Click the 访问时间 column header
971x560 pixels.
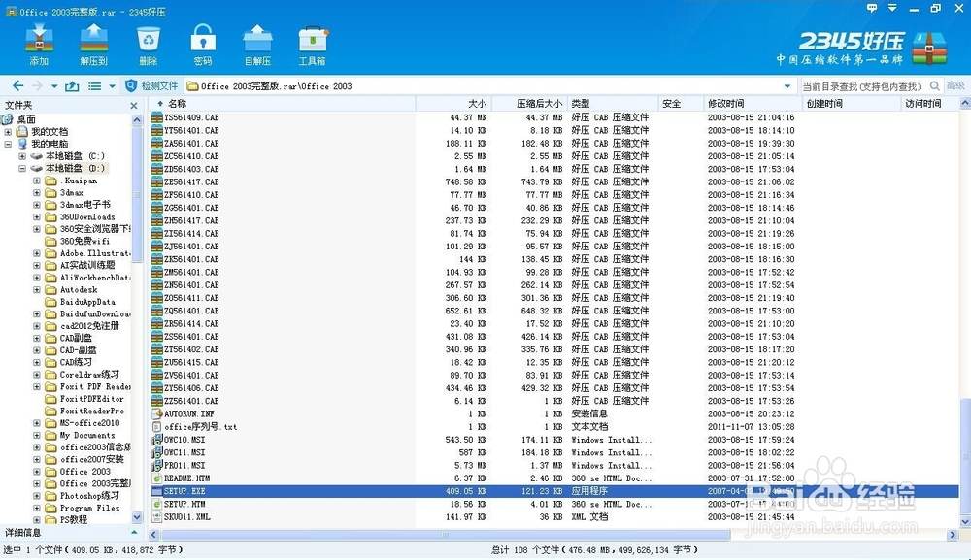[930, 103]
